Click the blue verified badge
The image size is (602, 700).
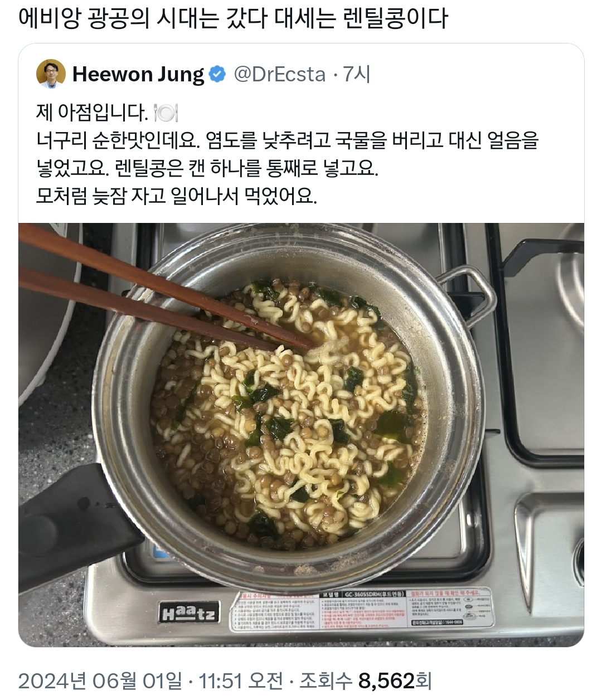[x=217, y=74]
